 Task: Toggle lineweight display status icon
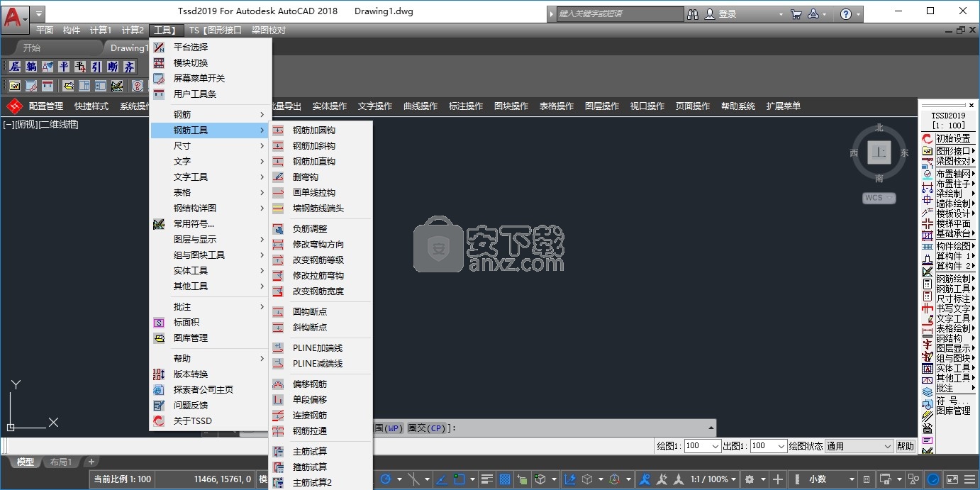486,479
